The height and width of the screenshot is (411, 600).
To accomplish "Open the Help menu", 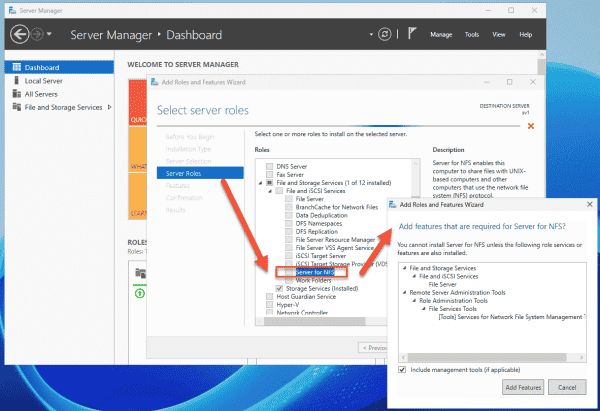I will point(526,34).
